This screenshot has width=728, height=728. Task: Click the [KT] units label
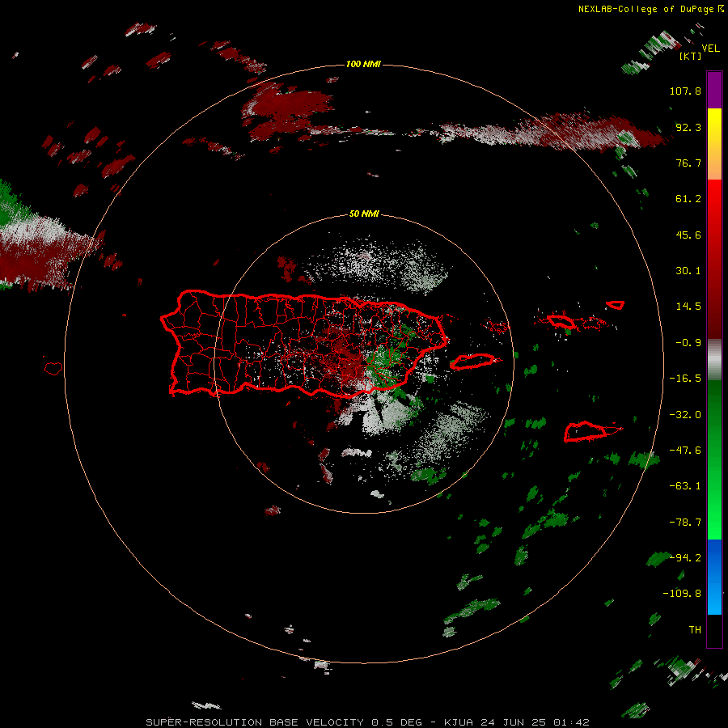tap(691, 56)
